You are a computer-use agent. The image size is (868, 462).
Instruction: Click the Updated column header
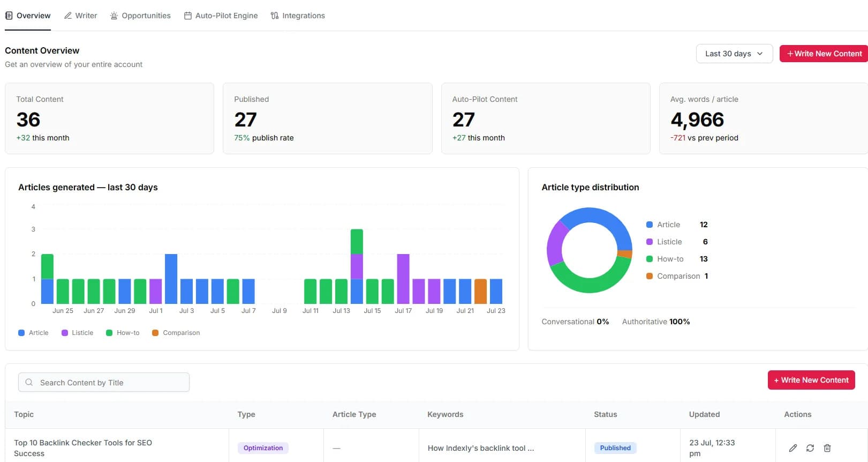point(704,414)
